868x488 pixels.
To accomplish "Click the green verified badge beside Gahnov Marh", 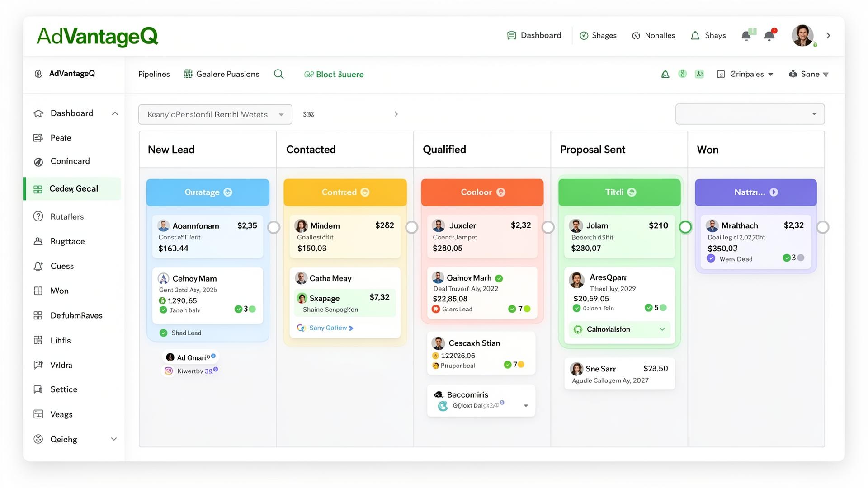I will [499, 278].
